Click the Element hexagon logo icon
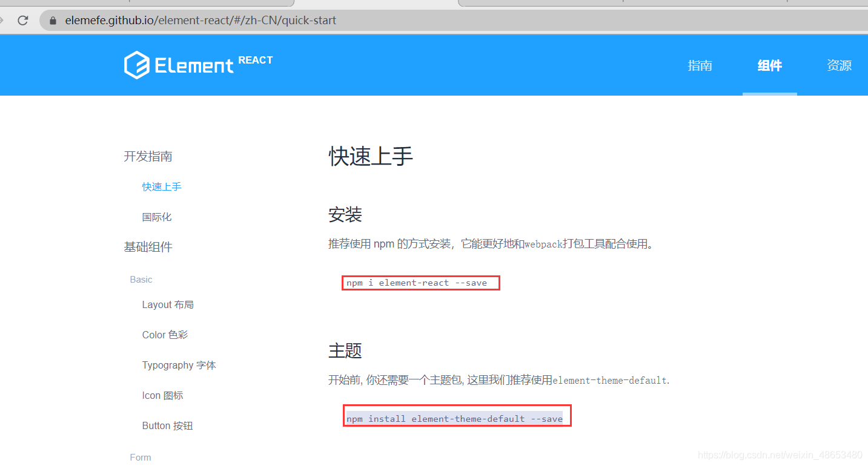 point(136,65)
